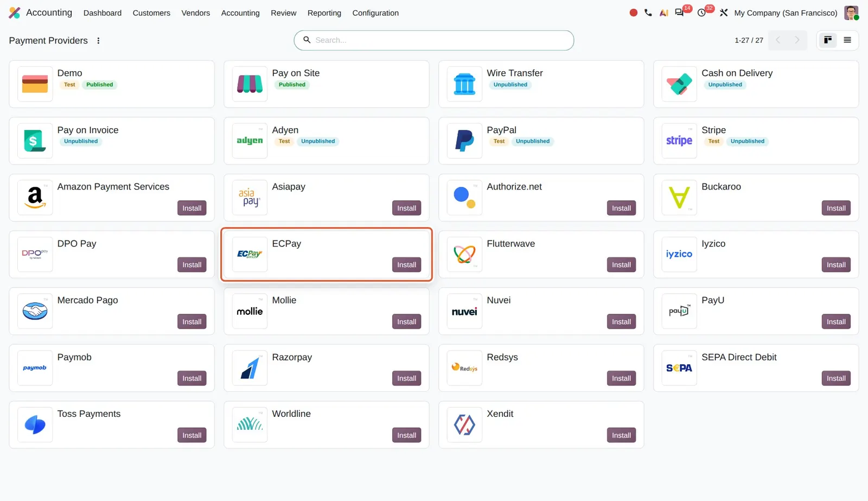This screenshot has width=868, height=501.
Task: Click the Cash on Delivery icon
Action: click(x=679, y=84)
